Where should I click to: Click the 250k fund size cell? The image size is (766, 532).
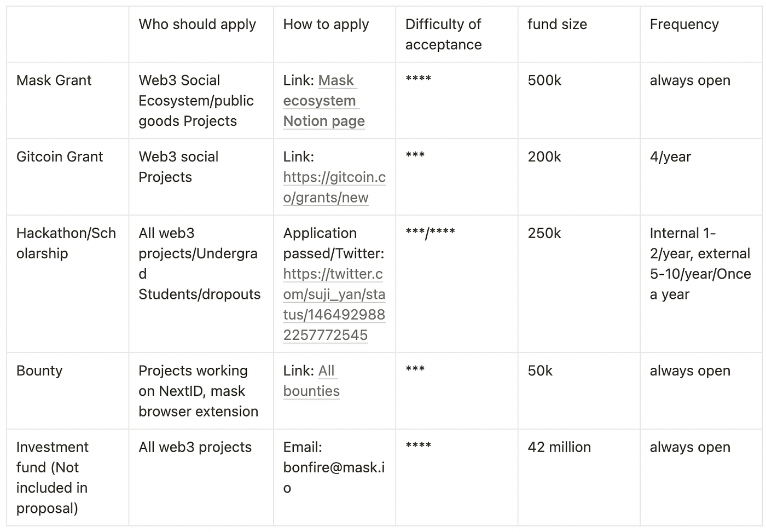click(544, 233)
